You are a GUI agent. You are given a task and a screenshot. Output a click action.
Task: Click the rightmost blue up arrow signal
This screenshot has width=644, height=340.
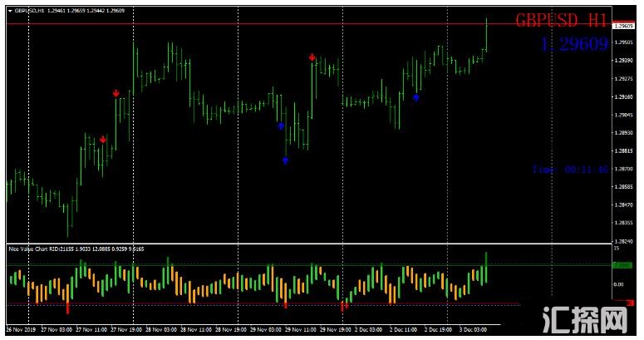[416, 97]
